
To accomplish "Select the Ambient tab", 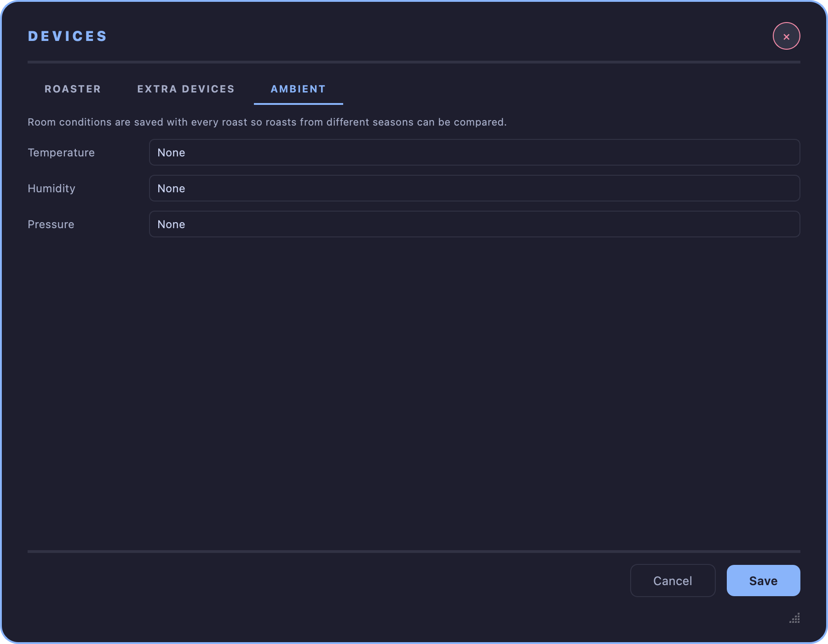I will (298, 89).
